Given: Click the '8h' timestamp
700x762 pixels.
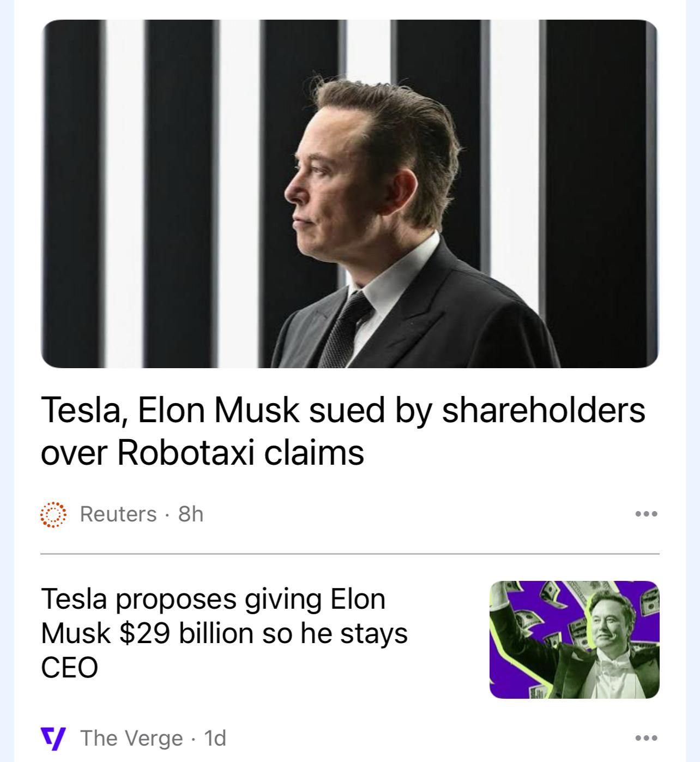Looking at the screenshot, I should tap(191, 514).
